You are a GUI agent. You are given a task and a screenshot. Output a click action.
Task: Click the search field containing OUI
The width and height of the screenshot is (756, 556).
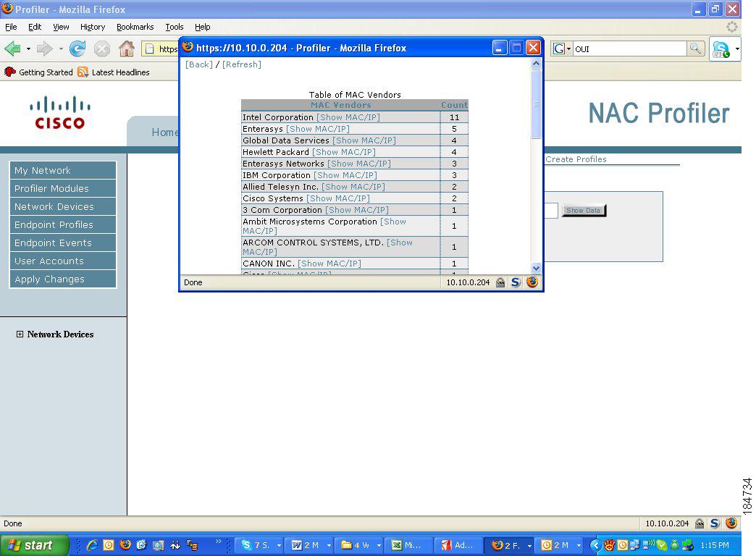pos(630,49)
